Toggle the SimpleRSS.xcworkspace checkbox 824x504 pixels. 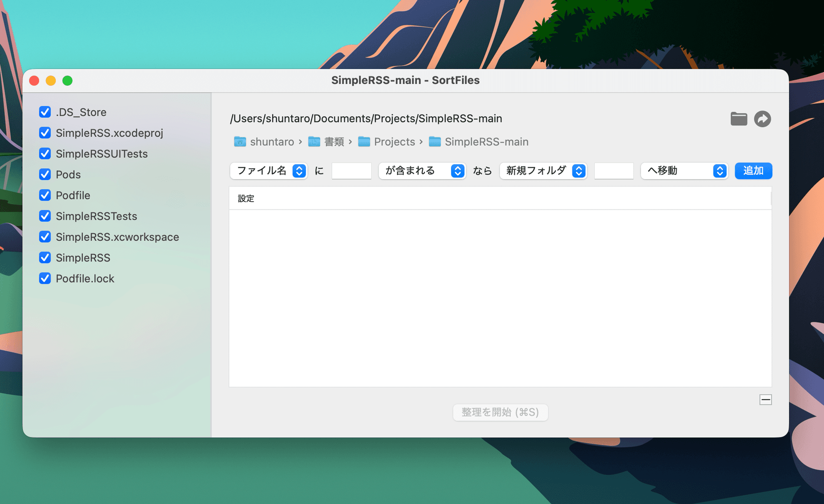[x=45, y=237]
